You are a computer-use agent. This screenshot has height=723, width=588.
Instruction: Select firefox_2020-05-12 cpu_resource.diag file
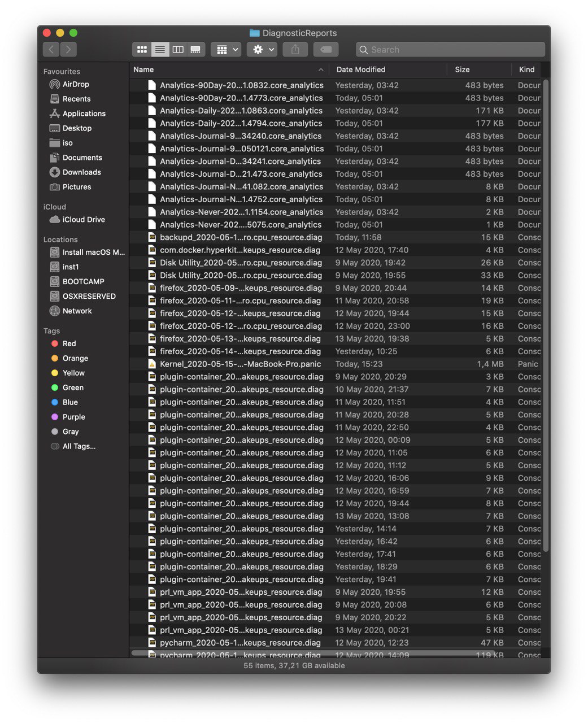pos(336,326)
